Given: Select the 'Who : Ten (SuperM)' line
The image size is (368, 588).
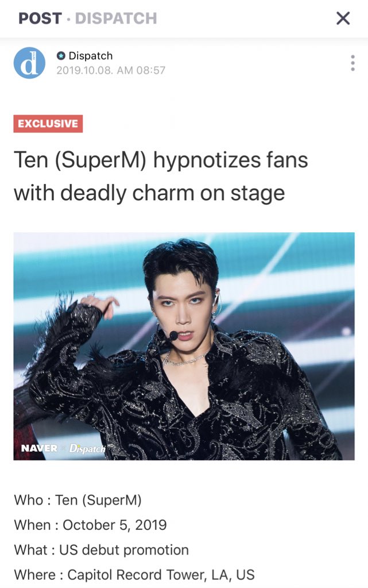Looking at the screenshot, I should 78,500.
